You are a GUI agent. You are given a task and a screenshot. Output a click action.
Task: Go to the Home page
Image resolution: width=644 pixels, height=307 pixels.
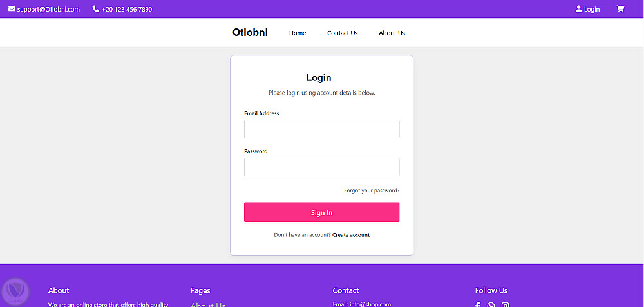click(x=298, y=33)
